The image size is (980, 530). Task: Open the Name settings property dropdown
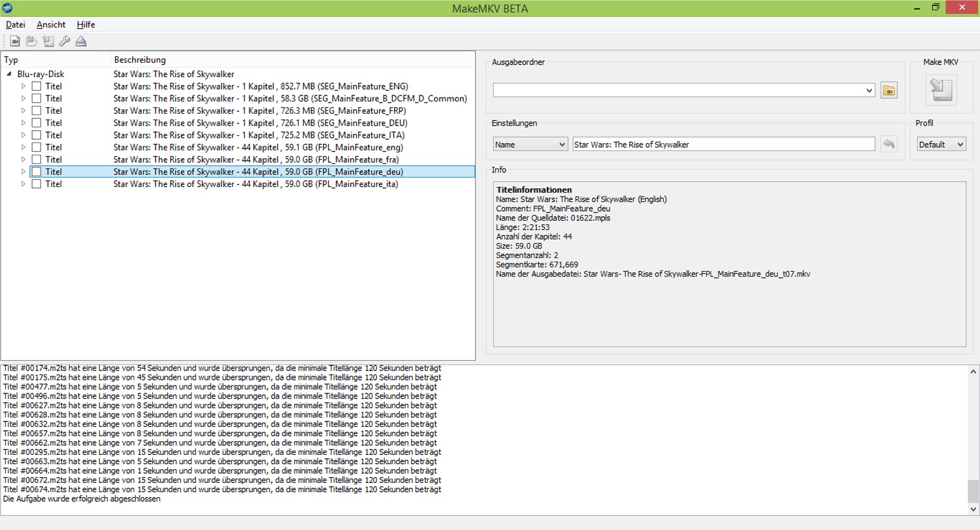[x=531, y=144]
